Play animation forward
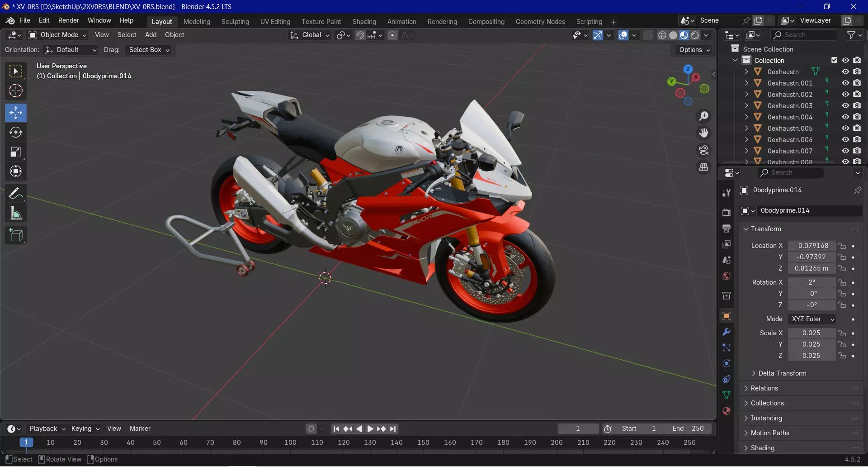Screen dimensions: 868x467 coord(370,429)
